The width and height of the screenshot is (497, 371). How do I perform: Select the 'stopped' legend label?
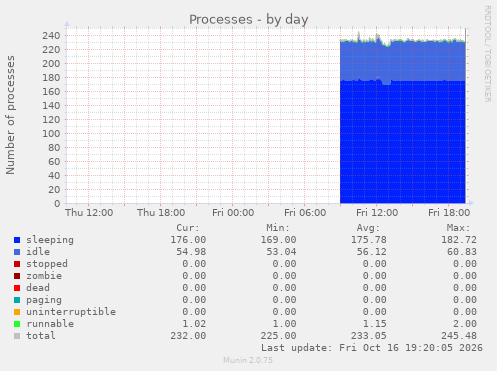coord(47,264)
